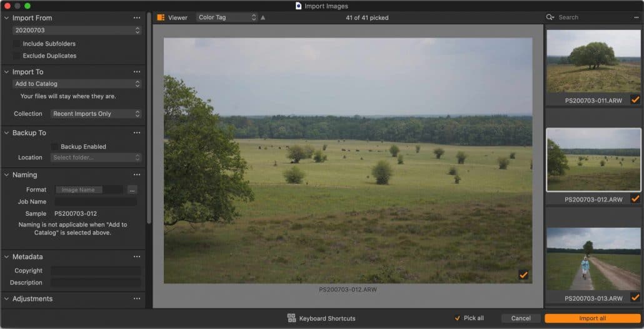Enable Backup Enabled checkbox
This screenshot has width=644, height=329.
pos(54,146)
